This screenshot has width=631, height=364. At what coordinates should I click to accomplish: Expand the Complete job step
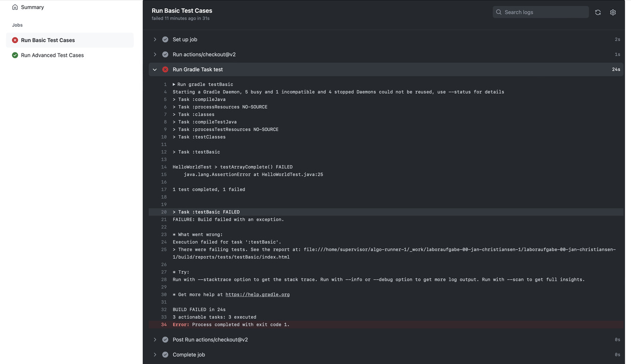(x=155, y=355)
